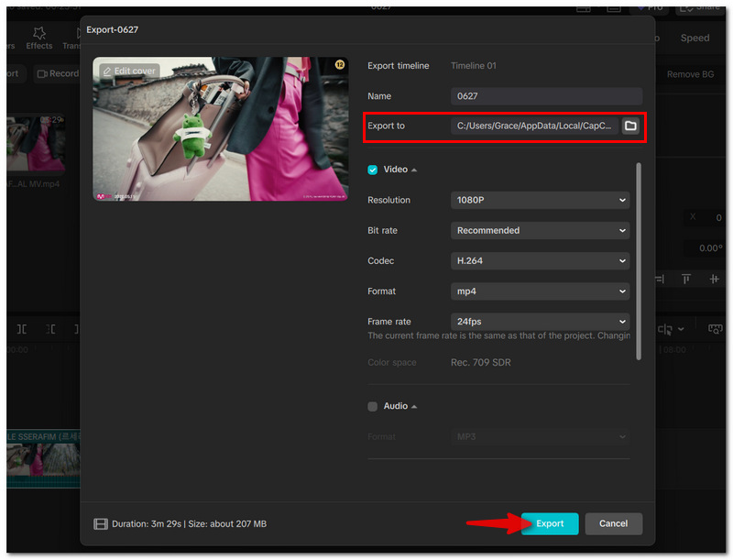The width and height of the screenshot is (733, 560).
Task: Open the Frame rate 24fps dropdown
Action: [x=540, y=322]
